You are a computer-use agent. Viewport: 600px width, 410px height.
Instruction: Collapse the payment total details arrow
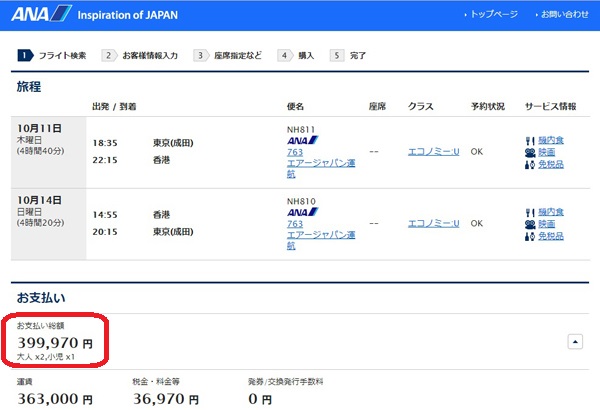[575, 342]
